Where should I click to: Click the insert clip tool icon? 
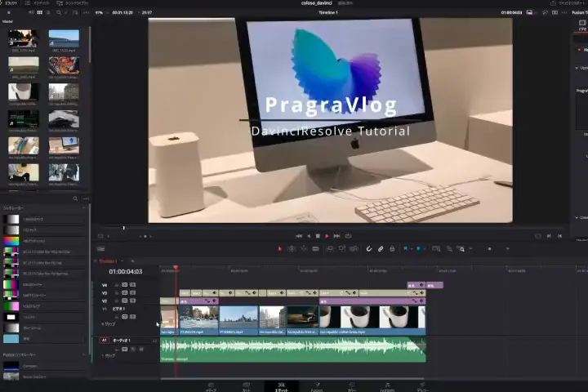point(330,249)
